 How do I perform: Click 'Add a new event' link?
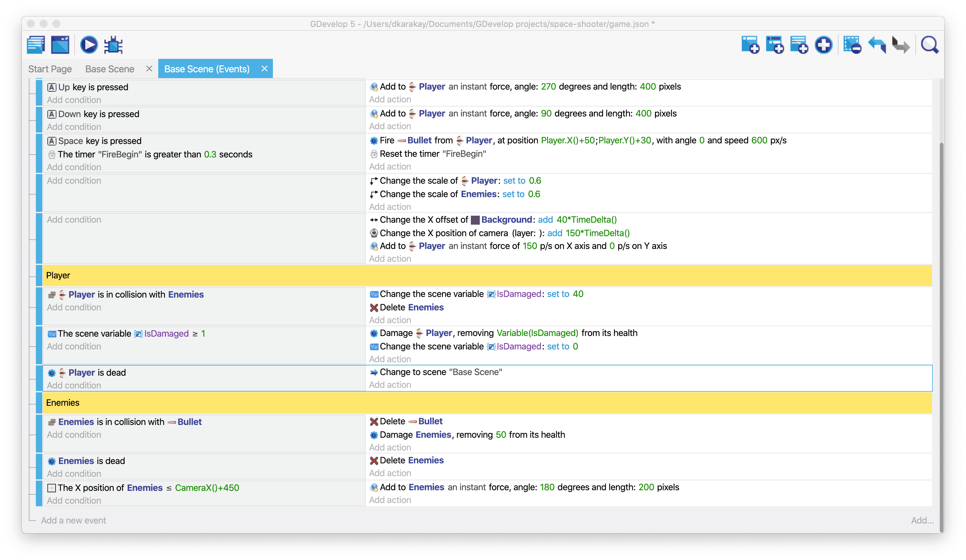pyautogui.click(x=73, y=520)
